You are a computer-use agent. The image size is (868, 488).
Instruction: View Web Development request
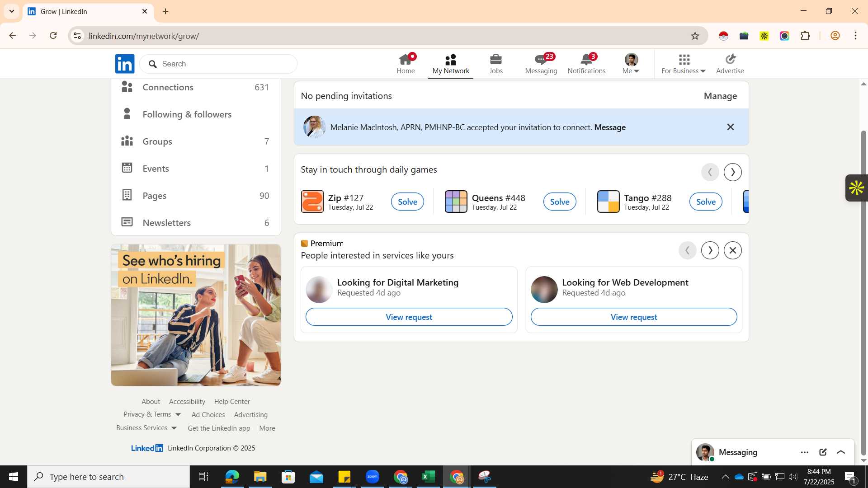click(634, 317)
